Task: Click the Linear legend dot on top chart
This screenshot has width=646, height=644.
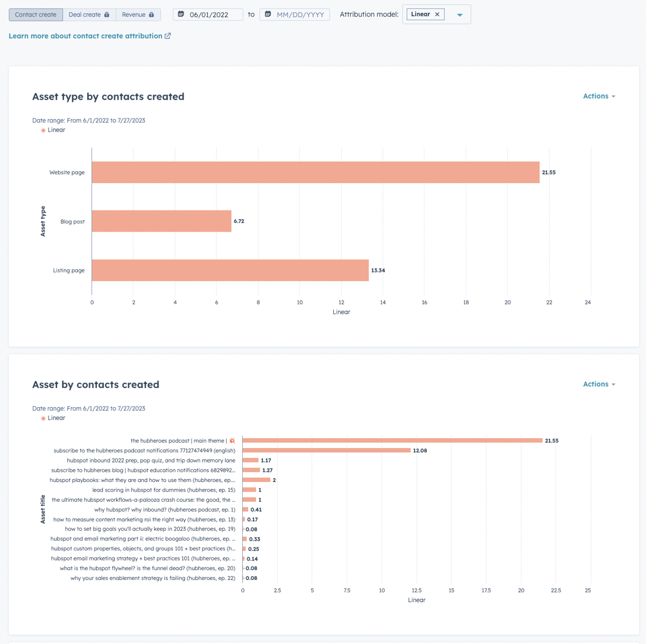Action: 43,130
